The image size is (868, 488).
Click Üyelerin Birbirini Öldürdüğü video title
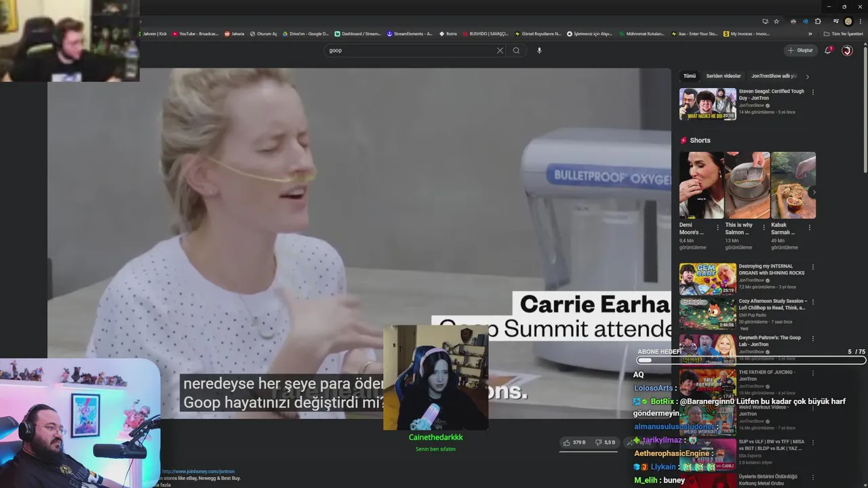[x=768, y=480]
